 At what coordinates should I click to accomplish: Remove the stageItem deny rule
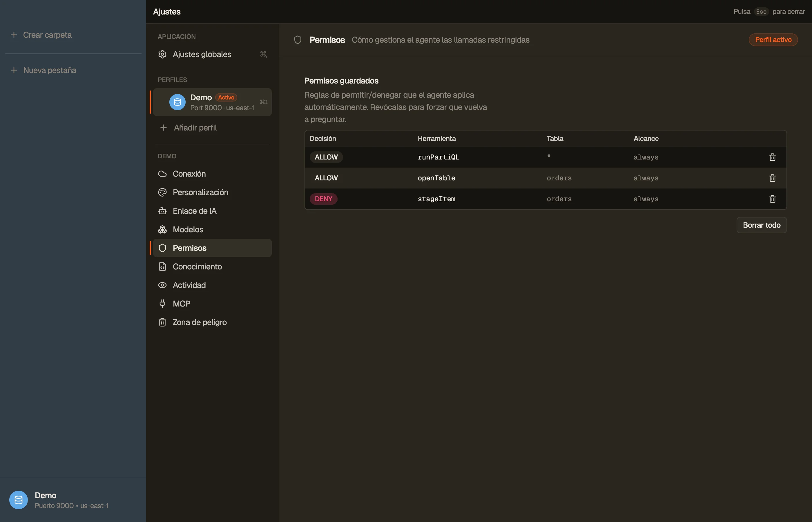pyautogui.click(x=772, y=199)
